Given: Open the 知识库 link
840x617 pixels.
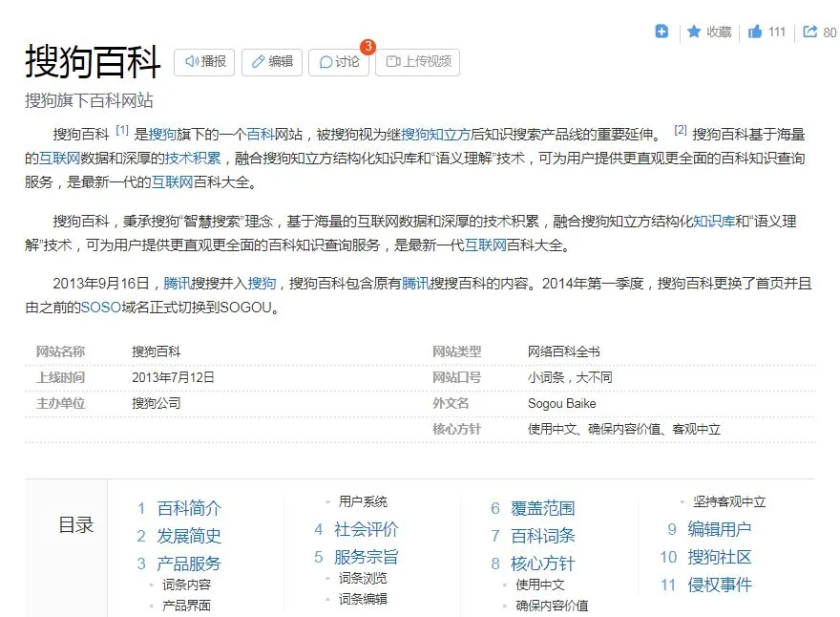Looking at the screenshot, I should [714, 222].
